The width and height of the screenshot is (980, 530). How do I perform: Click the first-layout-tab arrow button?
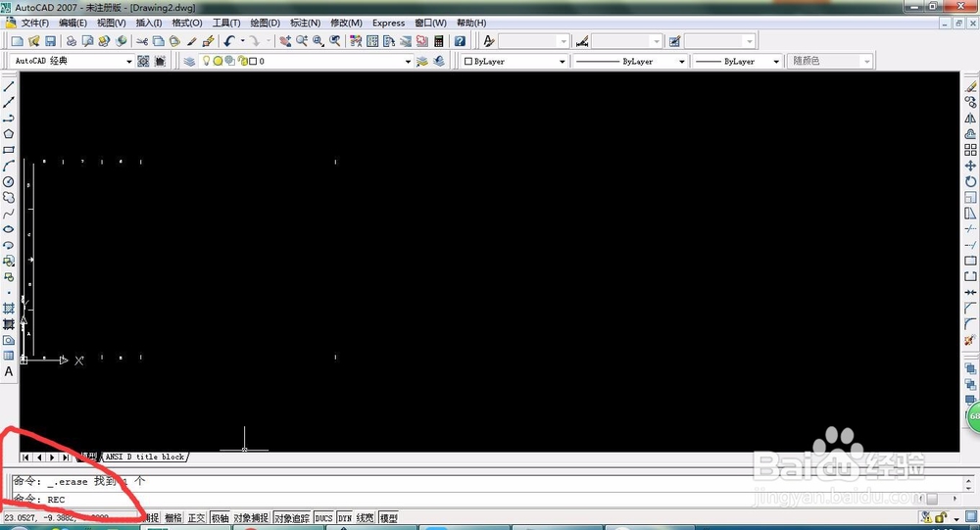tap(25, 458)
